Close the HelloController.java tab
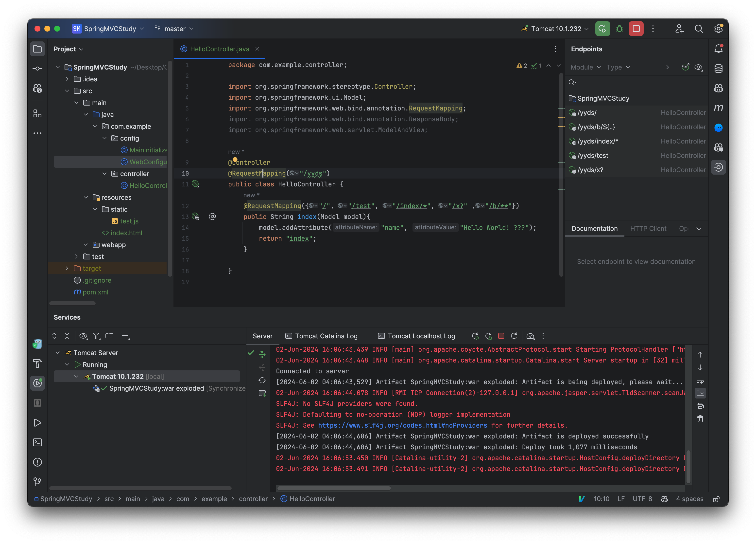This screenshot has width=756, height=543. click(x=257, y=49)
